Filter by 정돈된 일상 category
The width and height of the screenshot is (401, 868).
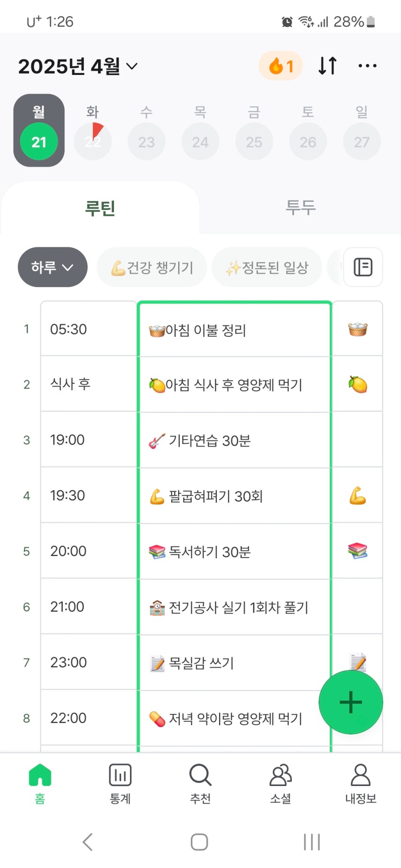267,267
